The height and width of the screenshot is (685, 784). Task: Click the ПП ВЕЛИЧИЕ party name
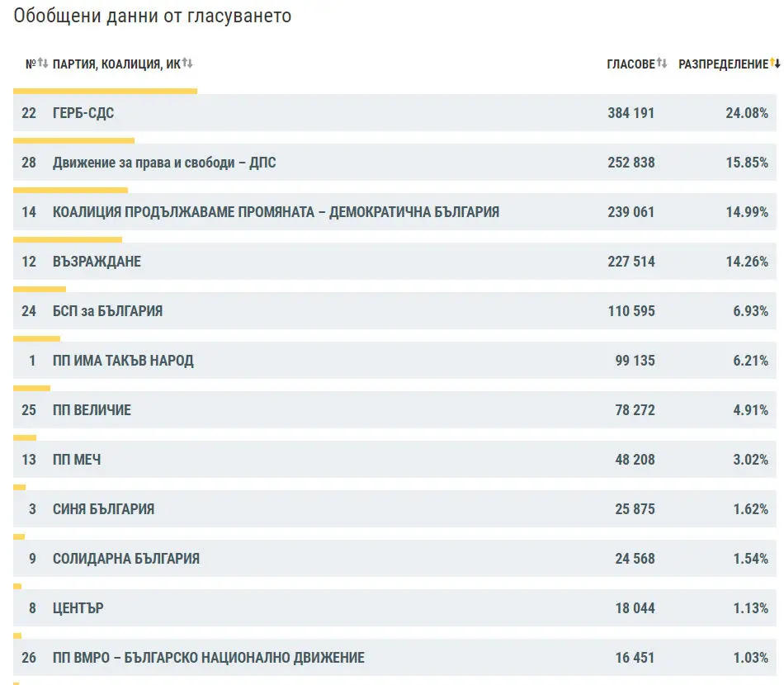tap(92, 410)
